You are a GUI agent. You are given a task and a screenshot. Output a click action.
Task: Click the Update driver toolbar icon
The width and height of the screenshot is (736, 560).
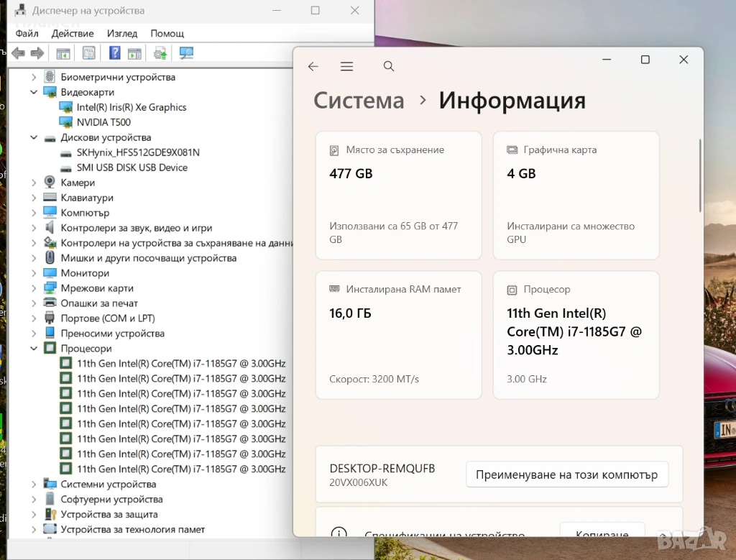(161, 53)
